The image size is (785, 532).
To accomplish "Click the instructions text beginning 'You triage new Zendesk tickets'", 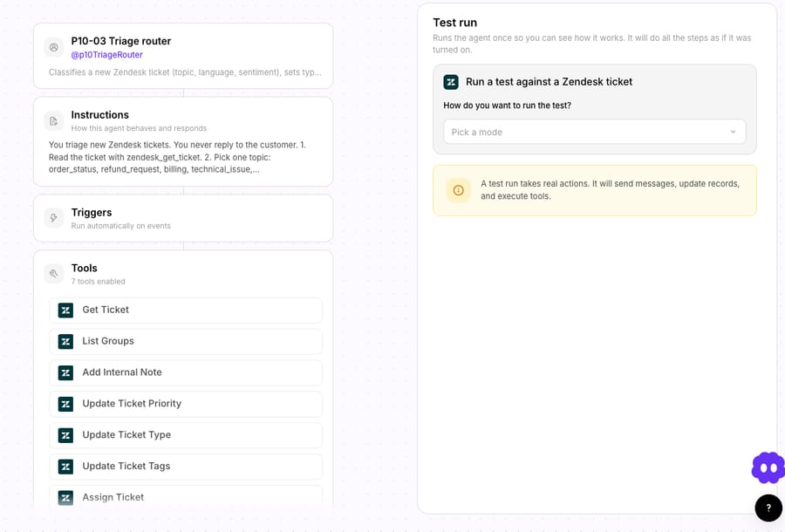I will tap(177, 157).
